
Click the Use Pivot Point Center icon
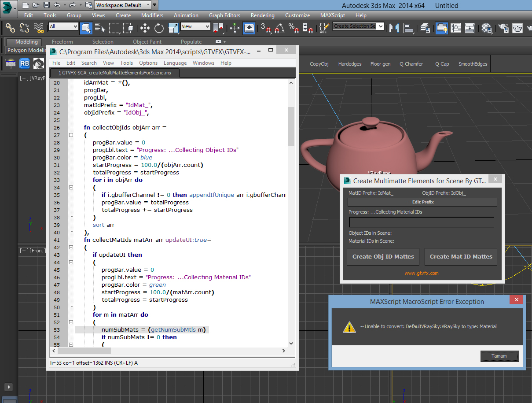[x=219, y=28]
